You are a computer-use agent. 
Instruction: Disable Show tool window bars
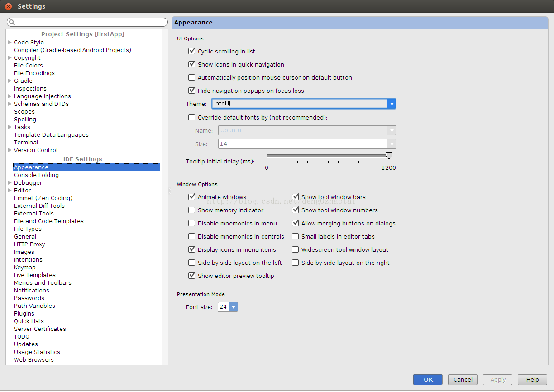coord(296,197)
